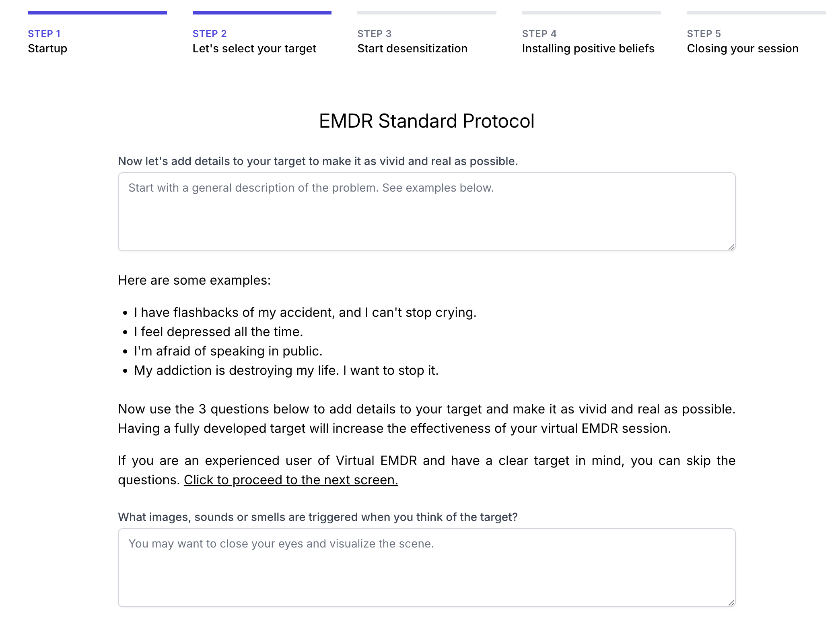The image size is (840, 624).
Task: Click the Step 1 progress bar
Action: point(97,12)
